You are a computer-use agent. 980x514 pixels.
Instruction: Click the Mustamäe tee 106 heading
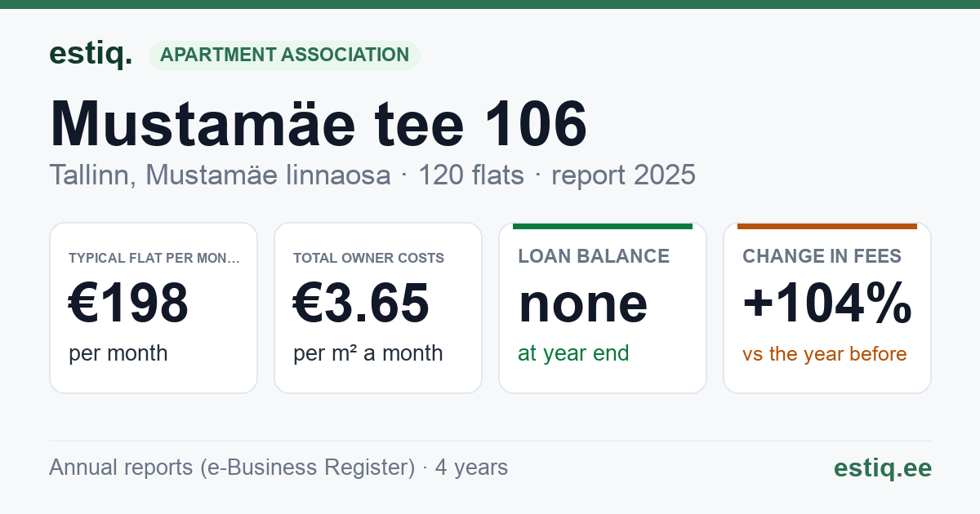318,125
